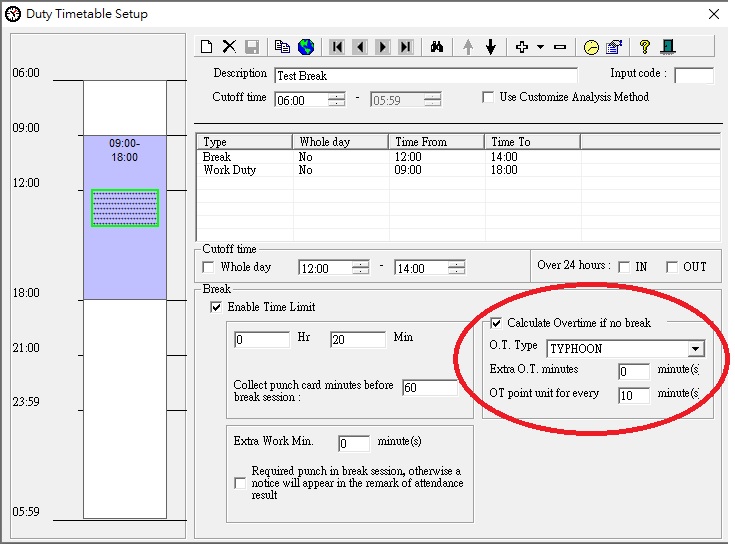
Task: Move entry up with up arrow
Action: (x=468, y=47)
